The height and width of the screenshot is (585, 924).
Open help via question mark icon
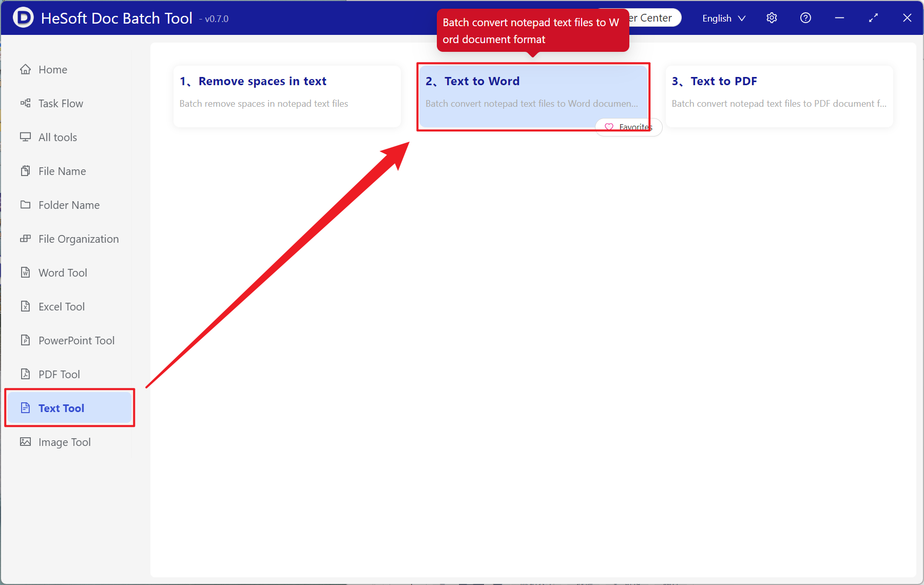[x=805, y=18]
